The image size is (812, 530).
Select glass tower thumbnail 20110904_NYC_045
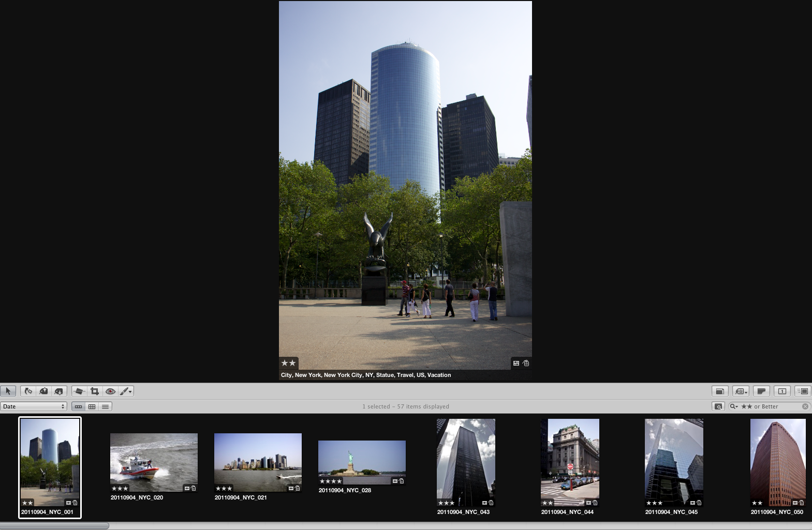pos(674,462)
